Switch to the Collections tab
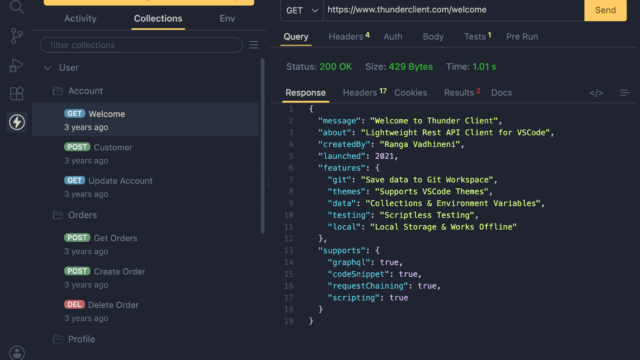This screenshot has width=640, height=360. (158, 19)
